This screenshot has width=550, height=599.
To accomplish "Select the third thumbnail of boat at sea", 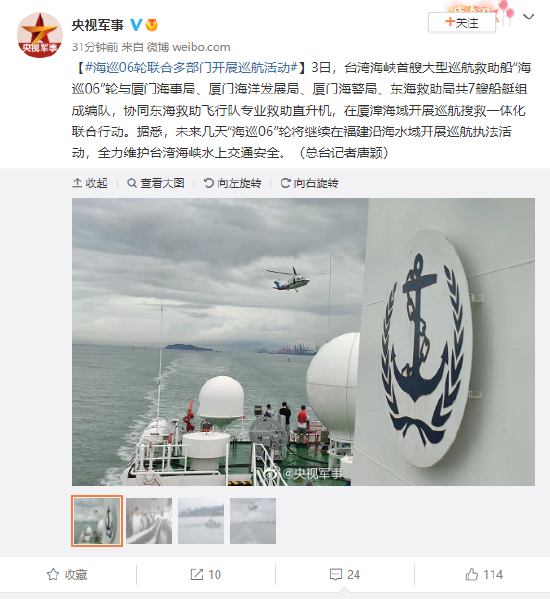I will 201,521.
